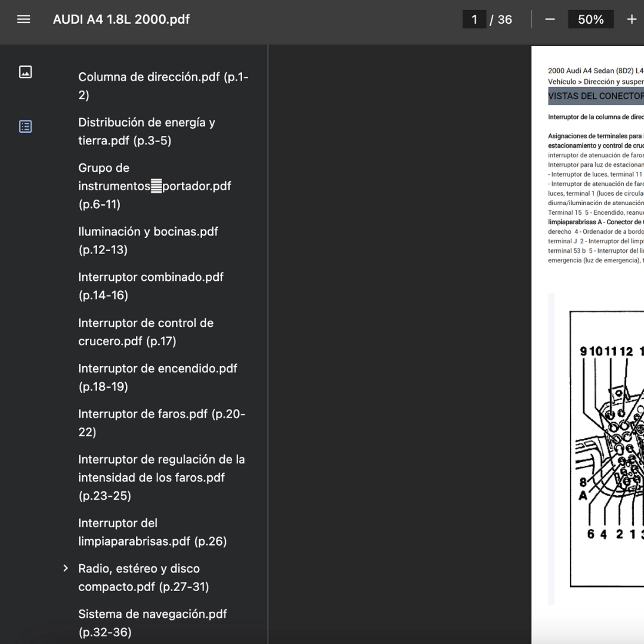
Task: Open Columna de dirección.pdf bookmark
Action: 163,86
